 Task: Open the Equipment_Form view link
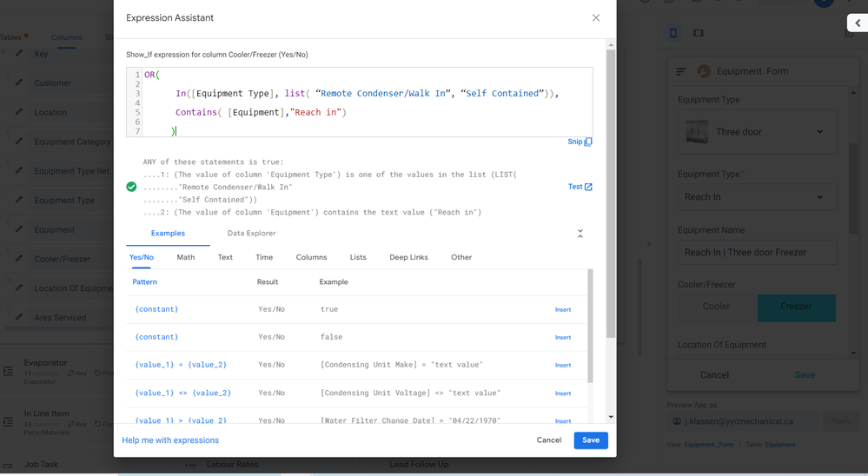tap(709, 445)
